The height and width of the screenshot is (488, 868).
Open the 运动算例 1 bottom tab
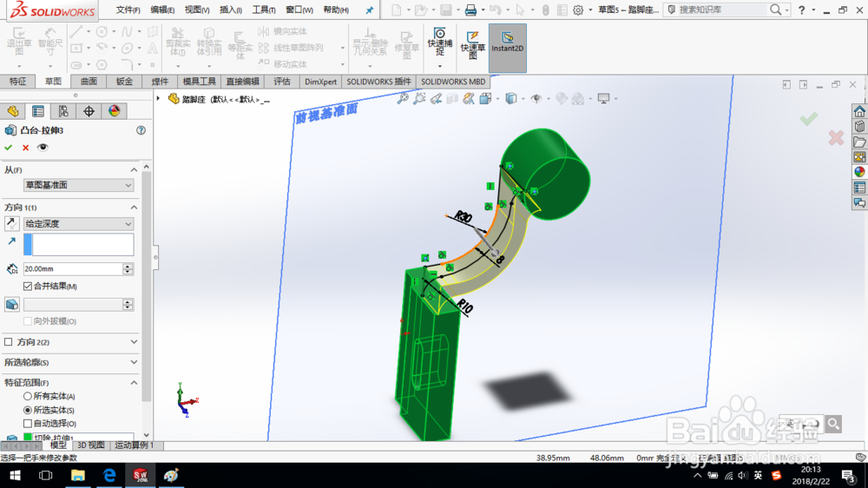point(135,445)
